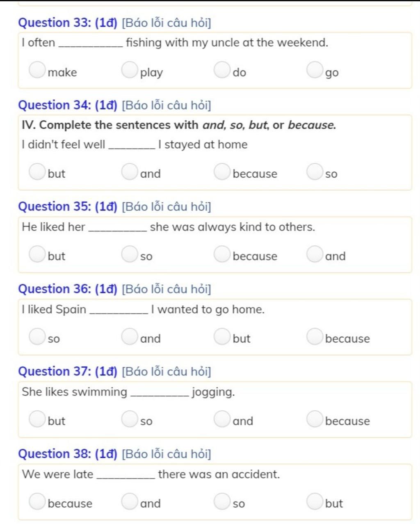Select 'make' option in Question 33

pos(37,70)
